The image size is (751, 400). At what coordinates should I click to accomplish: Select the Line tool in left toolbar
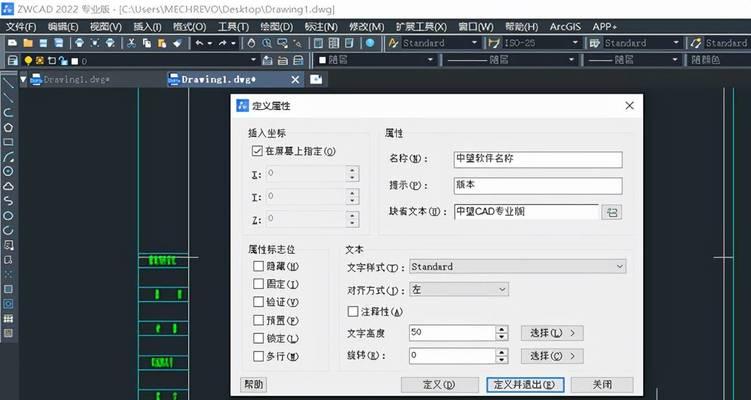click(x=8, y=83)
